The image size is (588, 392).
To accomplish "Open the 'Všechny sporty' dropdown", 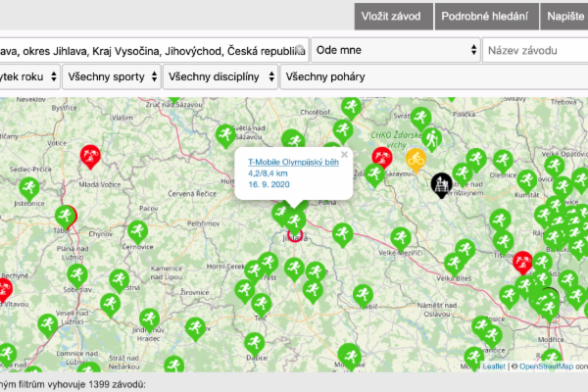I will coord(109,75).
